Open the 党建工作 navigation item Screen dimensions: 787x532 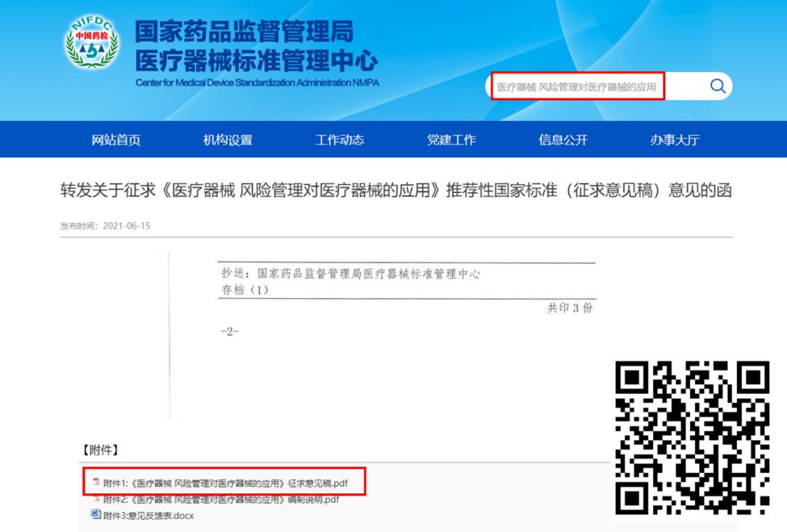coord(451,140)
